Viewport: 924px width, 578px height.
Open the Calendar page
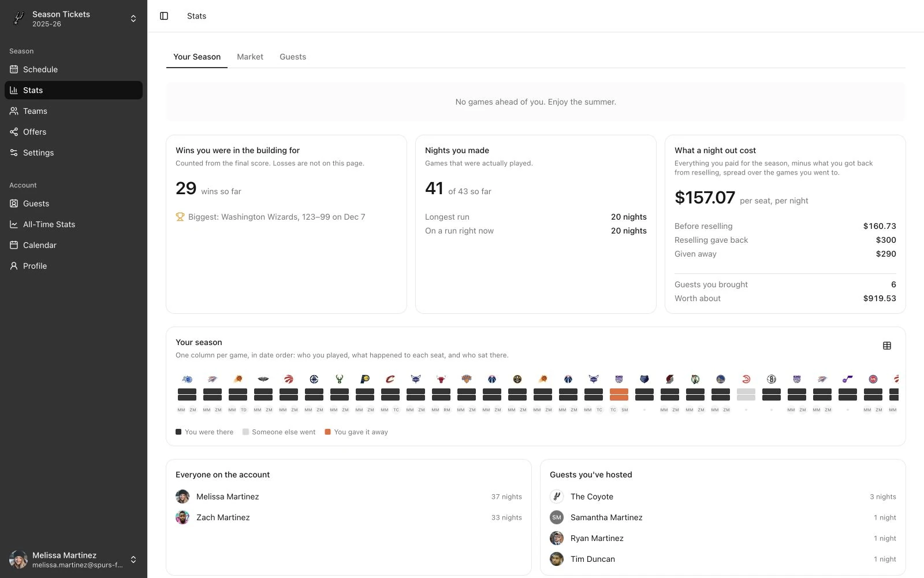73,245
